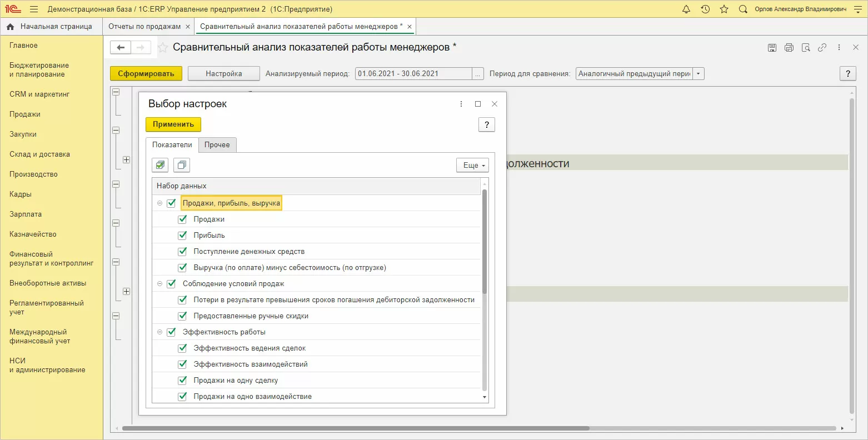Uncheck Предоставленные ручные скидки checkbox

182,316
